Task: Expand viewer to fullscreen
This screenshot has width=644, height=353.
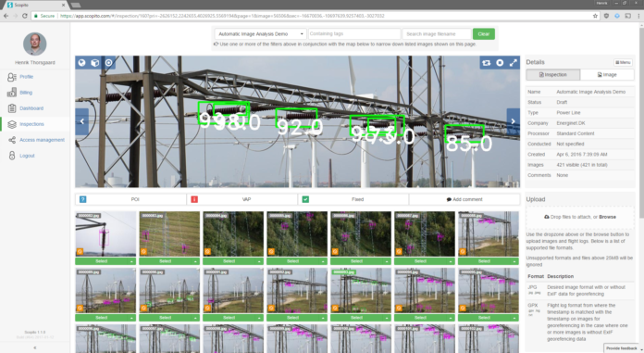Action: point(514,62)
